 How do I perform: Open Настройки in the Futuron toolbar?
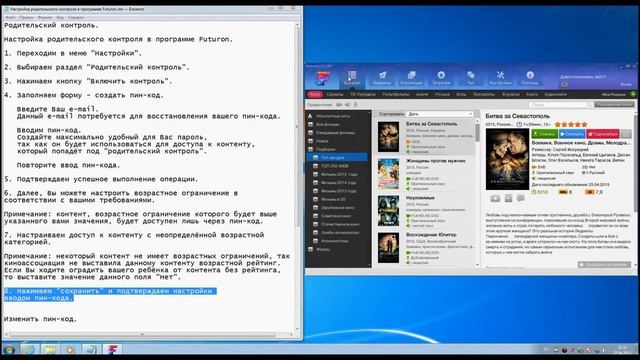(500, 78)
